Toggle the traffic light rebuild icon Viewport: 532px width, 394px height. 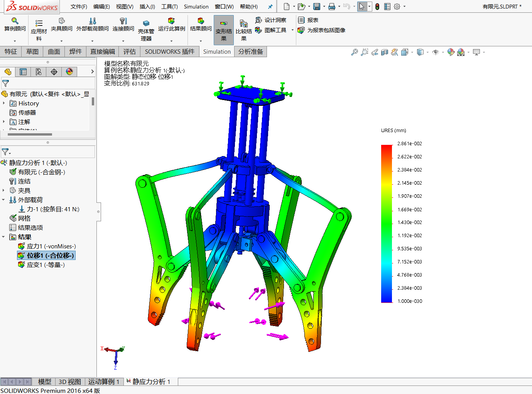pos(377,7)
